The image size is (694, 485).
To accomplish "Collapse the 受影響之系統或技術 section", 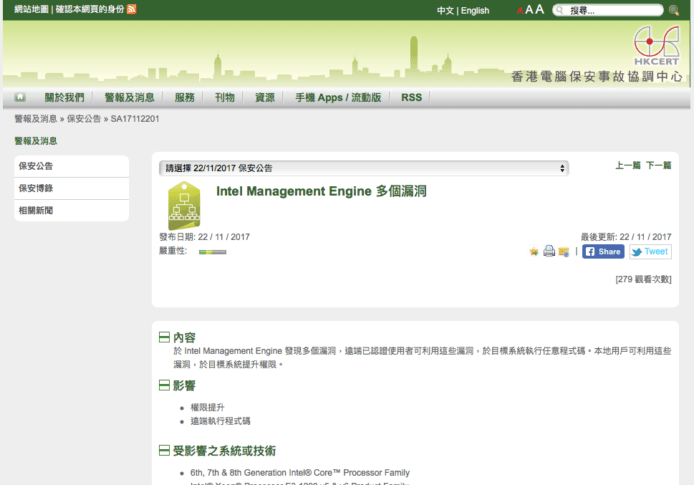I will pyautogui.click(x=164, y=451).
